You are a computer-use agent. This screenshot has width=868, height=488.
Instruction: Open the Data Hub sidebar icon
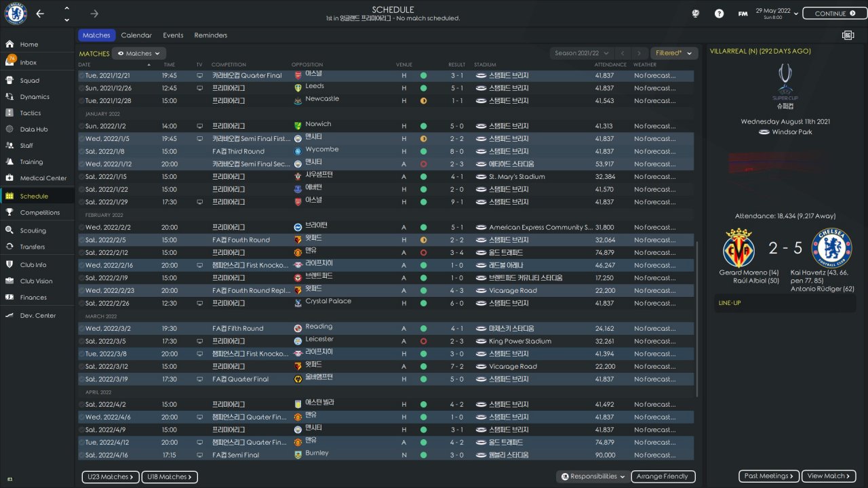[x=9, y=129]
